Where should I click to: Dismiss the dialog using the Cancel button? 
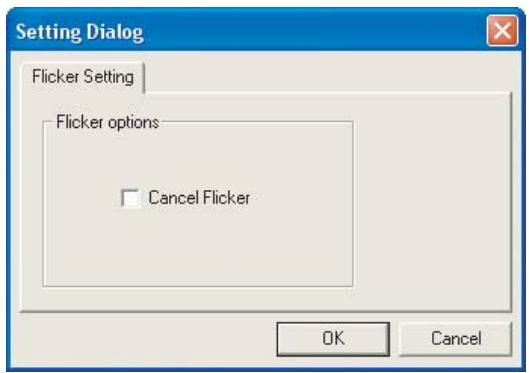(455, 339)
